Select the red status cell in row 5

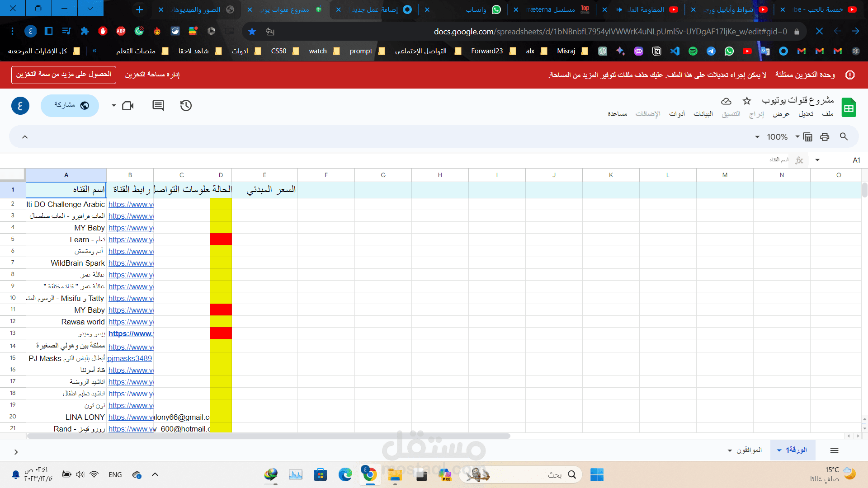(x=221, y=239)
